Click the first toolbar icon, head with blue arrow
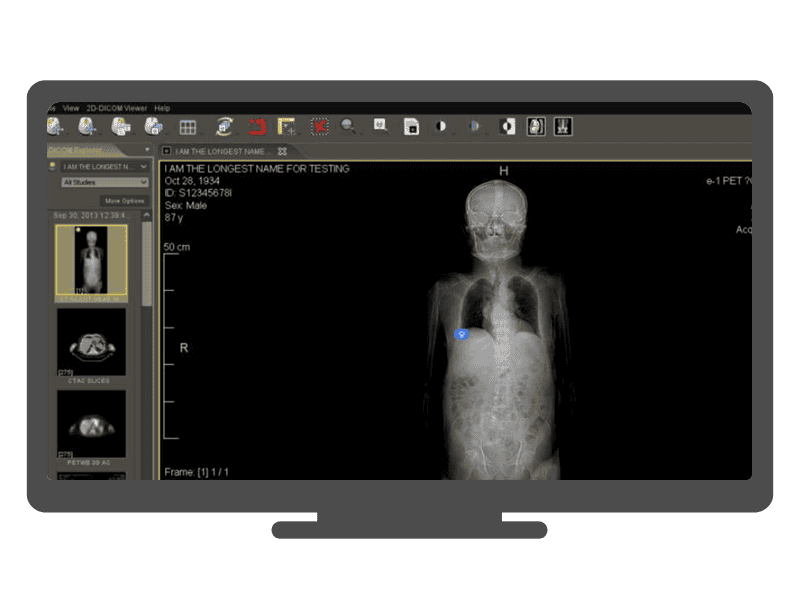This screenshot has height=600, width=800. (x=55, y=126)
